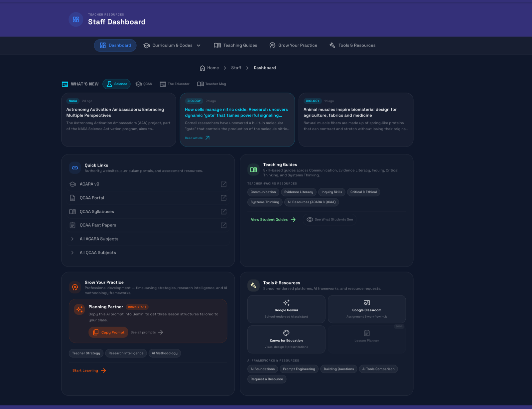Click the Tools & Resources wrench card icon
532x409 pixels.
pyautogui.click(x=253, y=285)
